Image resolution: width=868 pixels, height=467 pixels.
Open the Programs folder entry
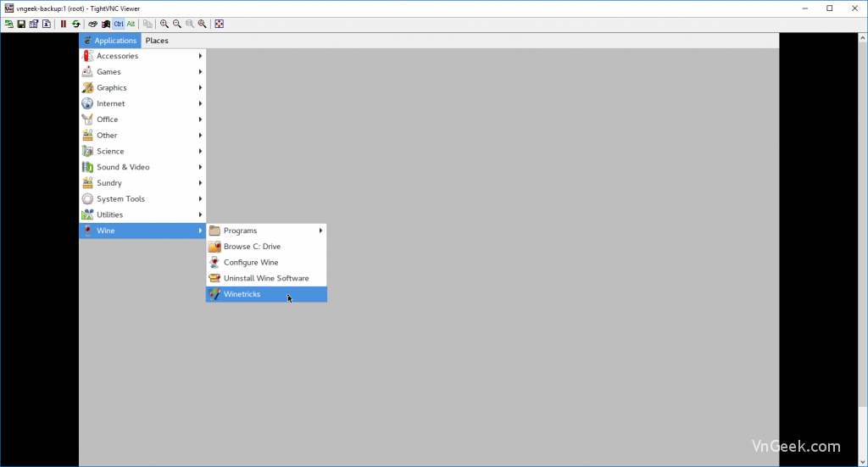(x=266, y=231)
